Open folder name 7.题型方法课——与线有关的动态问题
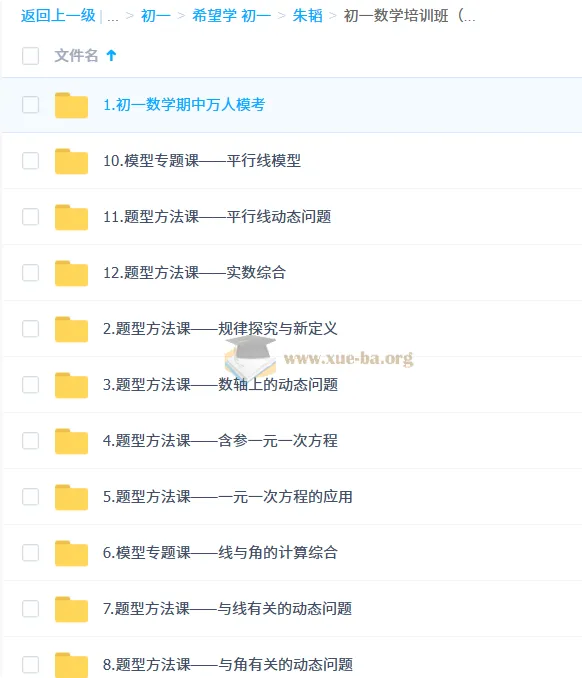The width and height of the screenshot is (582, 678). tap(227, 608)
